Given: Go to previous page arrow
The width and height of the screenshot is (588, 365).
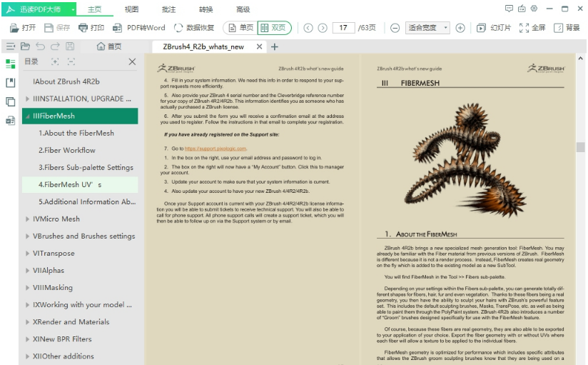Looking at the screenshot, I should pos(308,28).
